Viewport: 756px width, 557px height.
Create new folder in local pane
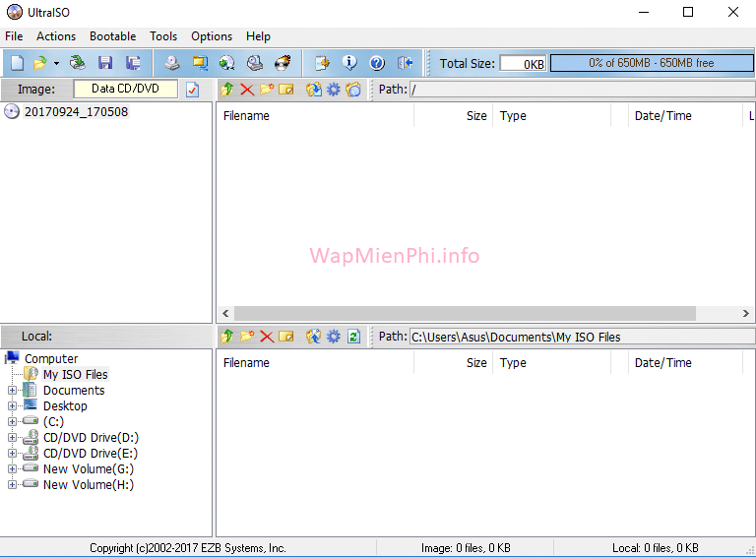247,337
